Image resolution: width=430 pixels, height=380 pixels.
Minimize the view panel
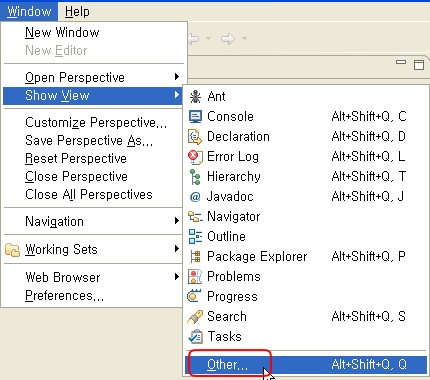pos(401,62)
